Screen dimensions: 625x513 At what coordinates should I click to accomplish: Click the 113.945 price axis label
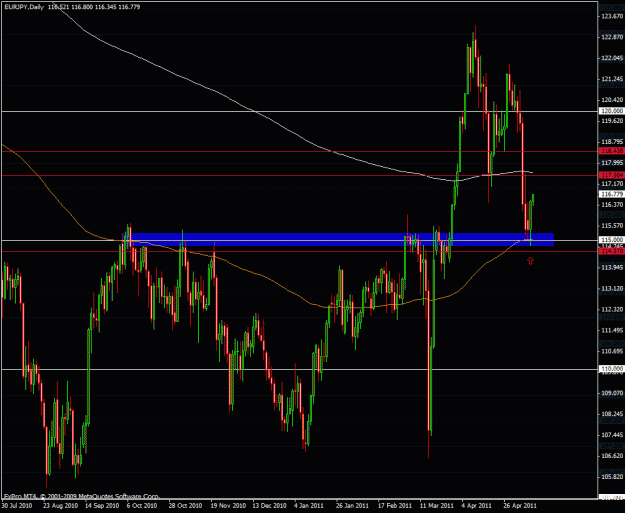pyautogui.click(x=612, y=267)
